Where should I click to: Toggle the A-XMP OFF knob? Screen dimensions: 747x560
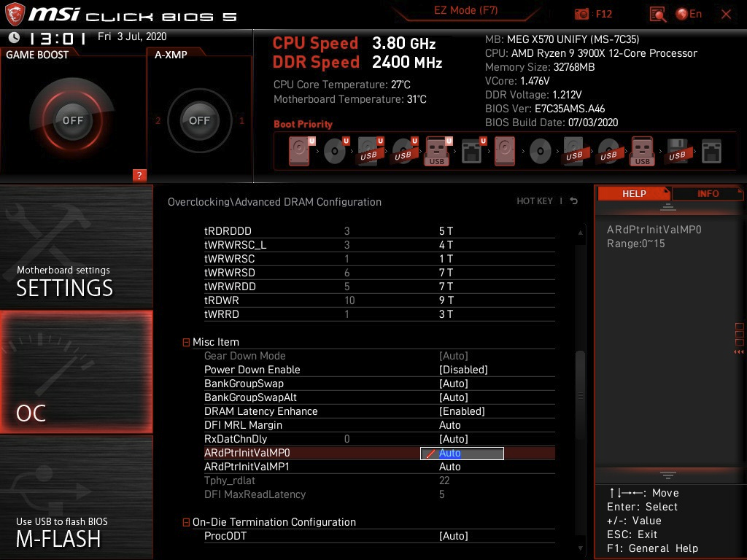tap(199, 120)
